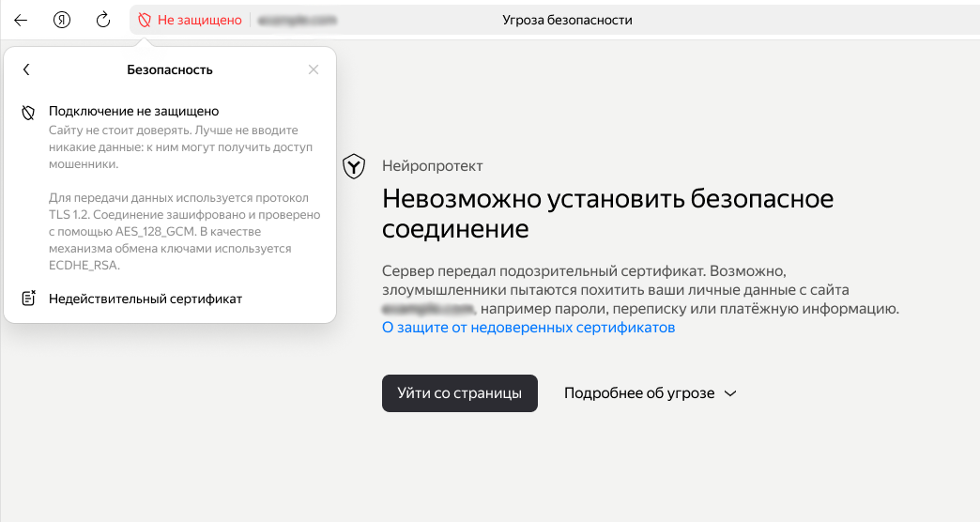Click the red crossed shield in address bar
This screenshot has height=522, width=980.
click(x=145, y=20)
